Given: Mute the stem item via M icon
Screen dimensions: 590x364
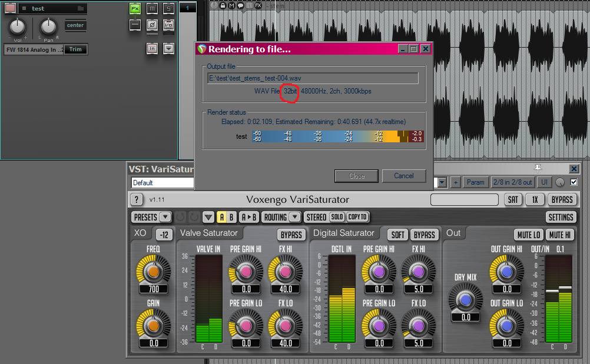Looking at the screenshot, I should [231, 5].
